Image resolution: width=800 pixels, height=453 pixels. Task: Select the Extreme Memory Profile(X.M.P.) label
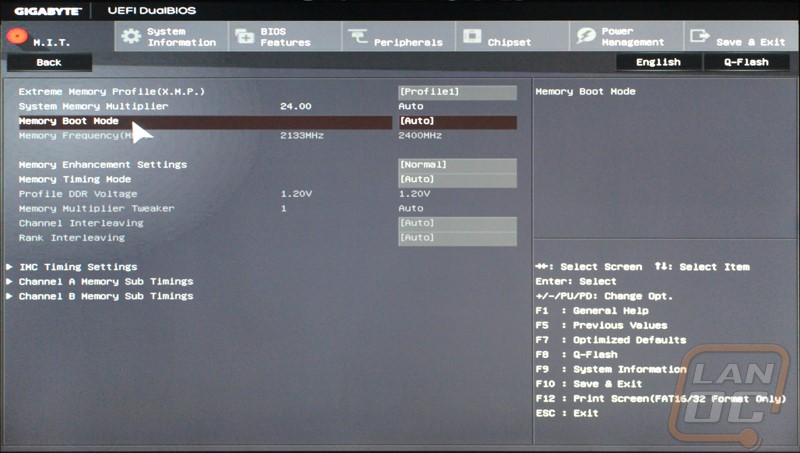coord(112,92)
